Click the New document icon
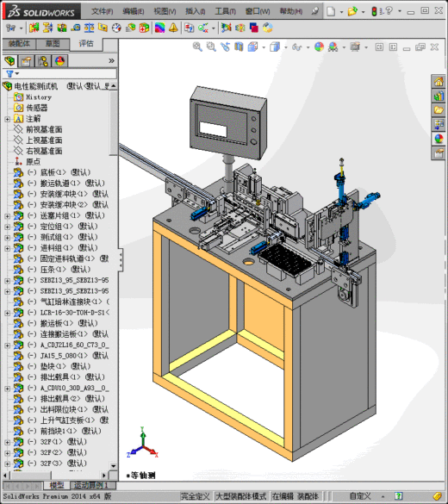The image size is (448, 504). (x=331, y=11)
